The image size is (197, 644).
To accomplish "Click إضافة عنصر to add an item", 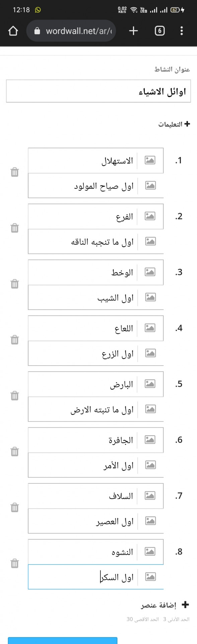I will click(165, 605).
